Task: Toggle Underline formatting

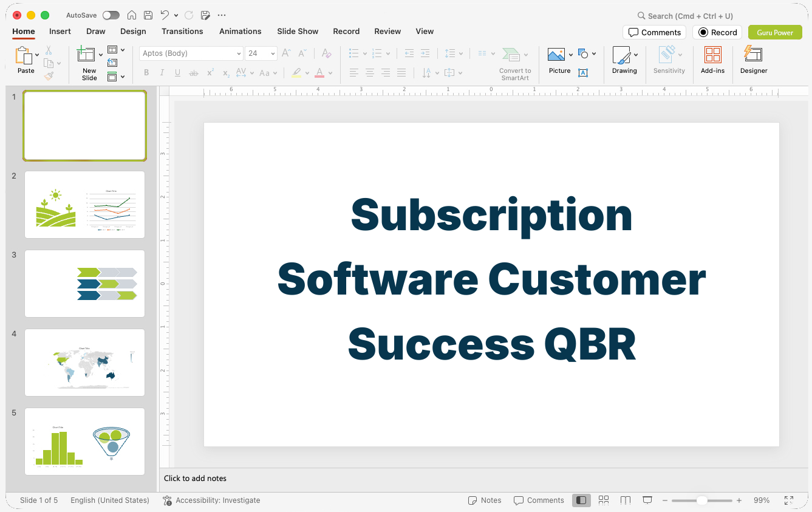Action: pyautogui.click(x=177, y=73)
